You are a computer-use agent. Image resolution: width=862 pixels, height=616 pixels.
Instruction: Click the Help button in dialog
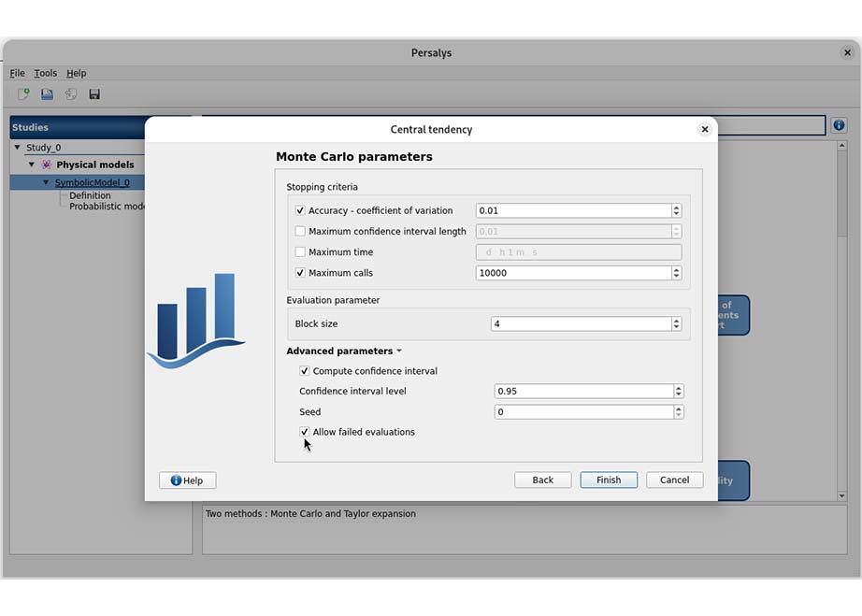pyautogui.click(x=187, y=480)
